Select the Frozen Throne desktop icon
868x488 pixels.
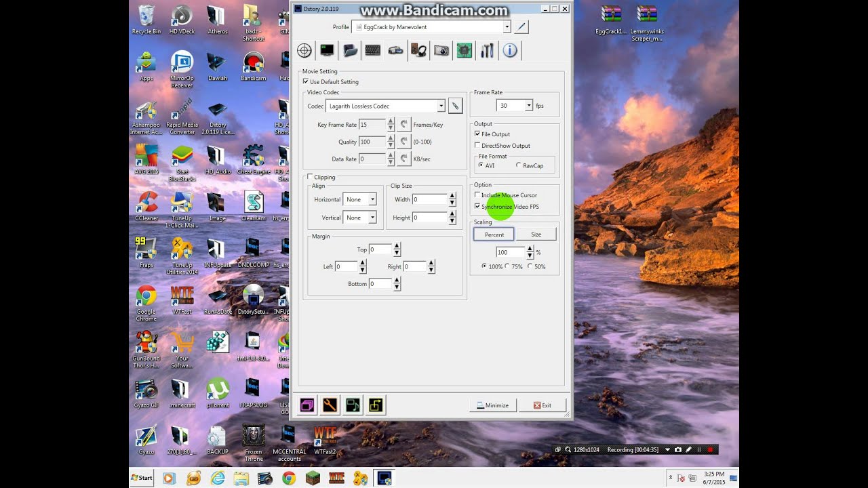[254, 444]
